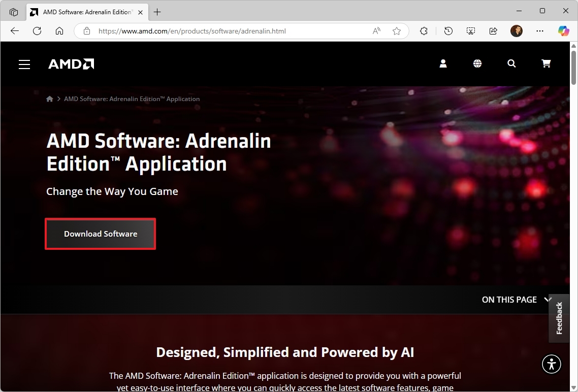578x392 pixels.
Task: Open browser history
Action: [448, 31]
